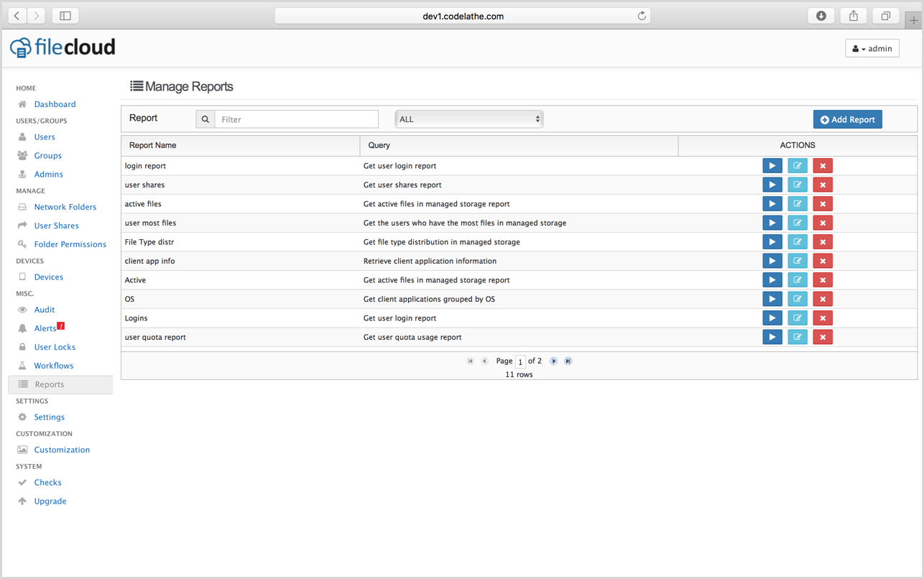Reload the page in browser
The height and width of the screenshot is (579, 924).
(642, 16)
